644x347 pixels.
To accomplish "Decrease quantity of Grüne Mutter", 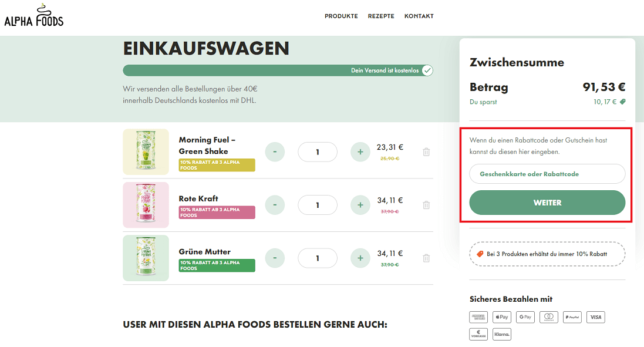I will tap(275, 258).
